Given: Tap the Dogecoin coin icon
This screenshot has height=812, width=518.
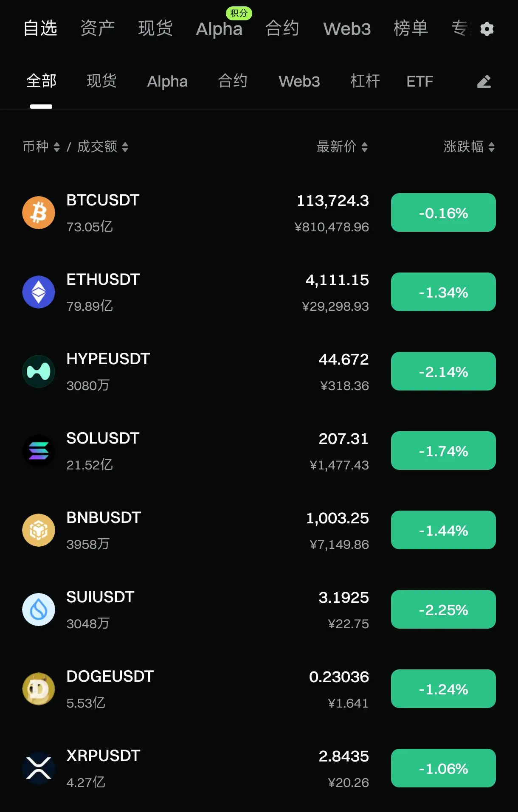Looking at the screenshot, I should click(x=39, y=689).
